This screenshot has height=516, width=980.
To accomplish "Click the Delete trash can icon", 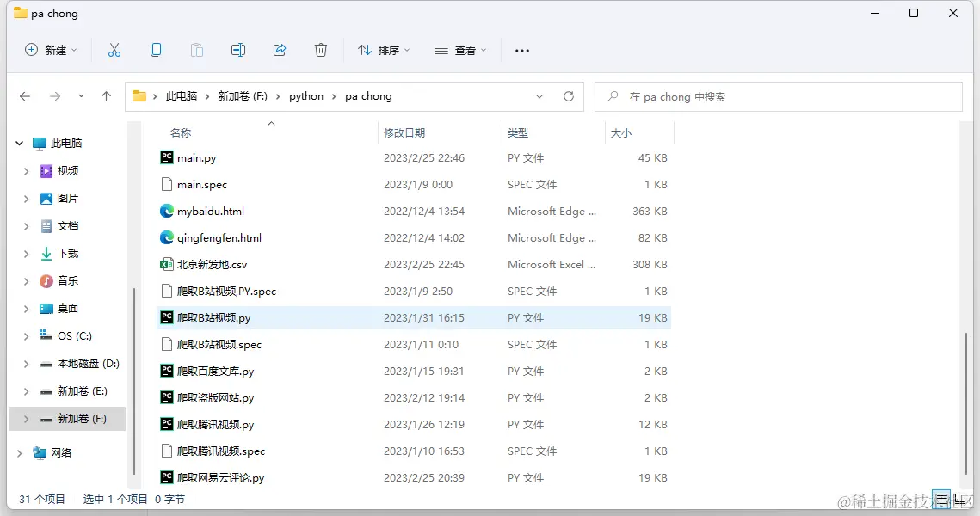I will pos(321,50).
